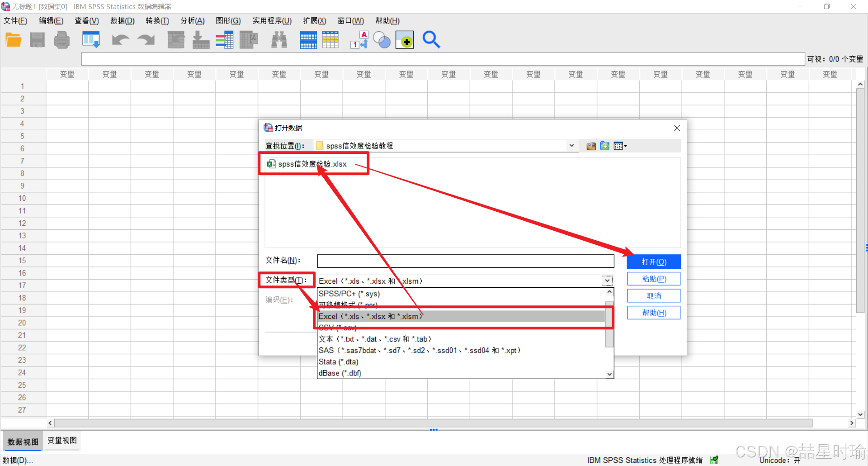Choose Excel (*.xls, *.xlsx 和 *.xlsm) option

coord(461,316)
